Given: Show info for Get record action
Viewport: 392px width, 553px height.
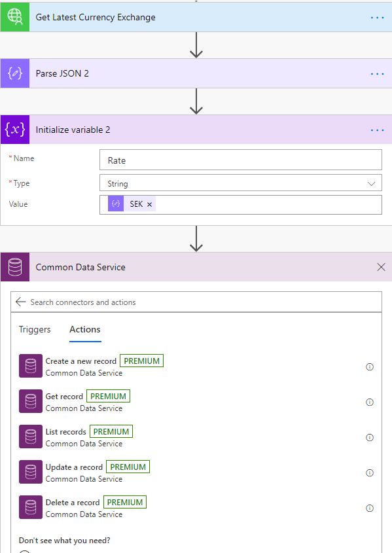Looking at the screenshot, I should 370,402.
